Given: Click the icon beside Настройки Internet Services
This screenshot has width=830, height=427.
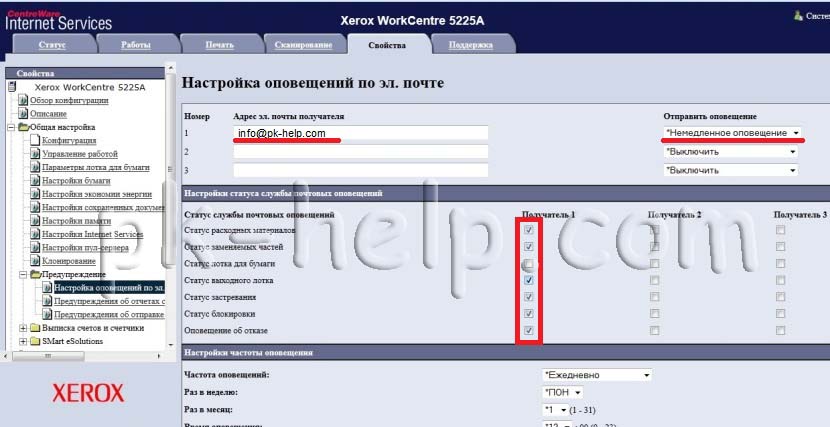Looking at the screenshot, I should (35, 234).
